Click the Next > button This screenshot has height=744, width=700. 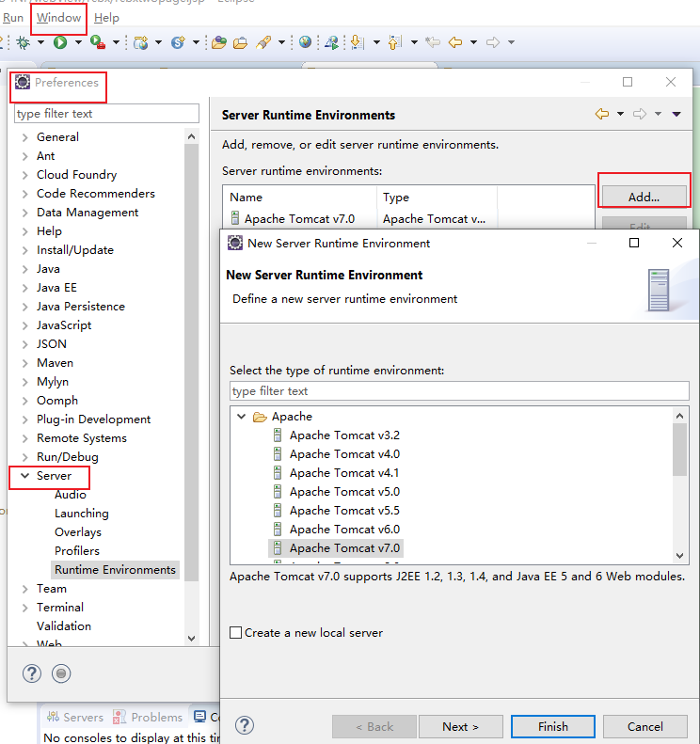coord(460,726)
